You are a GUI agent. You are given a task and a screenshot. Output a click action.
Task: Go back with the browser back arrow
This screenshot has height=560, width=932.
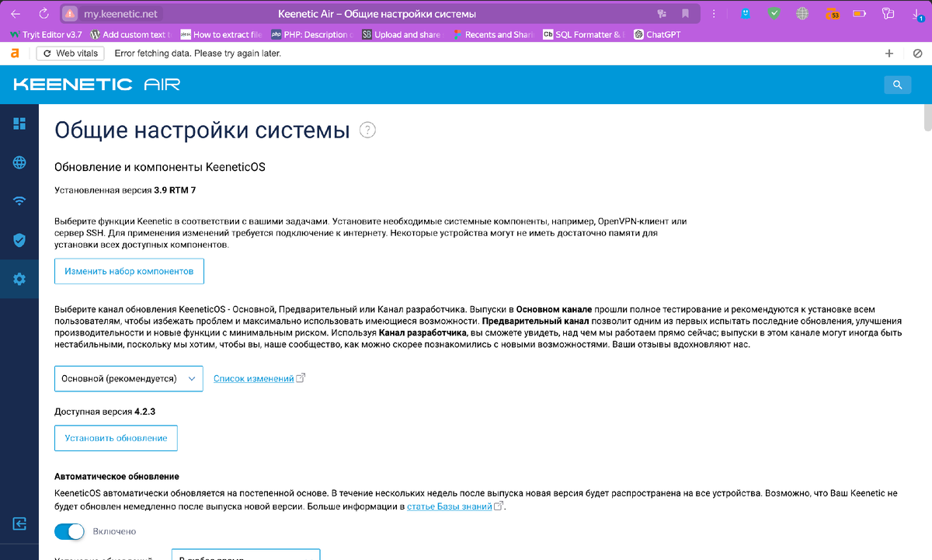tap(16, 14)
